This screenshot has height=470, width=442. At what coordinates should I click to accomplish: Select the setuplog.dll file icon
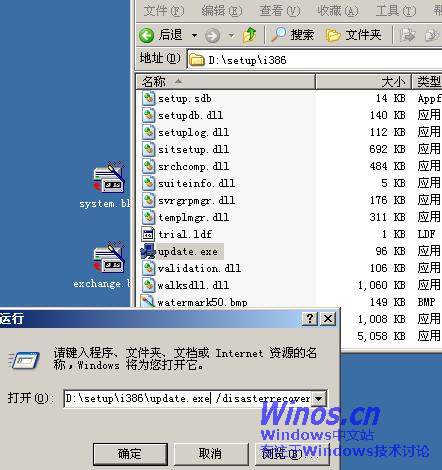[x=148, y=132]
